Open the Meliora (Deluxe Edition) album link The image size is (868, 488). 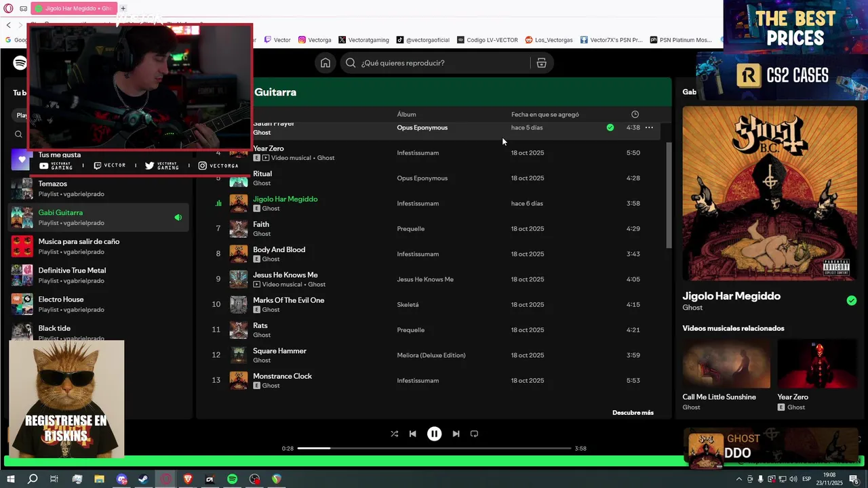tap(431, 355)
